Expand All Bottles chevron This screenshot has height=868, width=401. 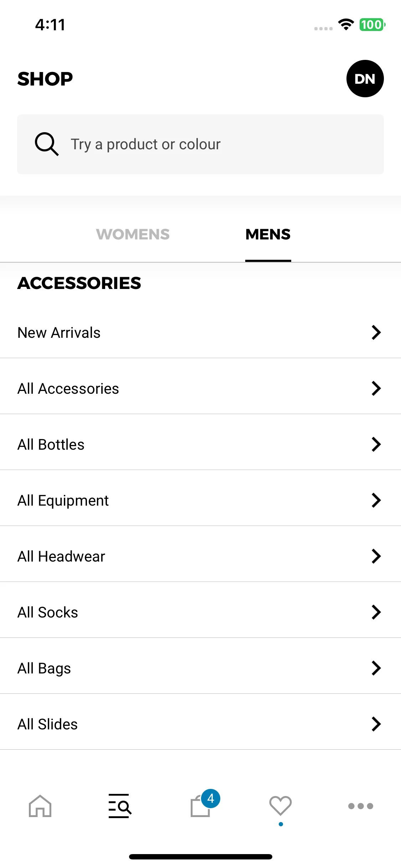[376, 444]
